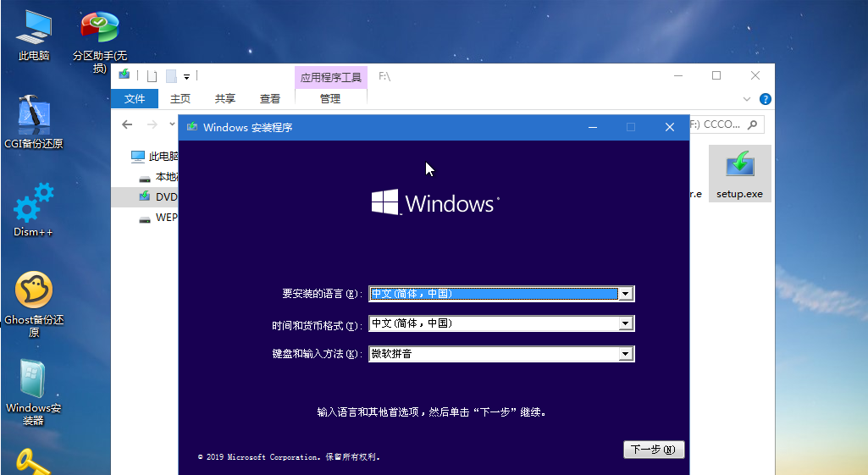Maximize the F:\ Explorer window
The width and height of the screenshot is (868, 475).
716,75
